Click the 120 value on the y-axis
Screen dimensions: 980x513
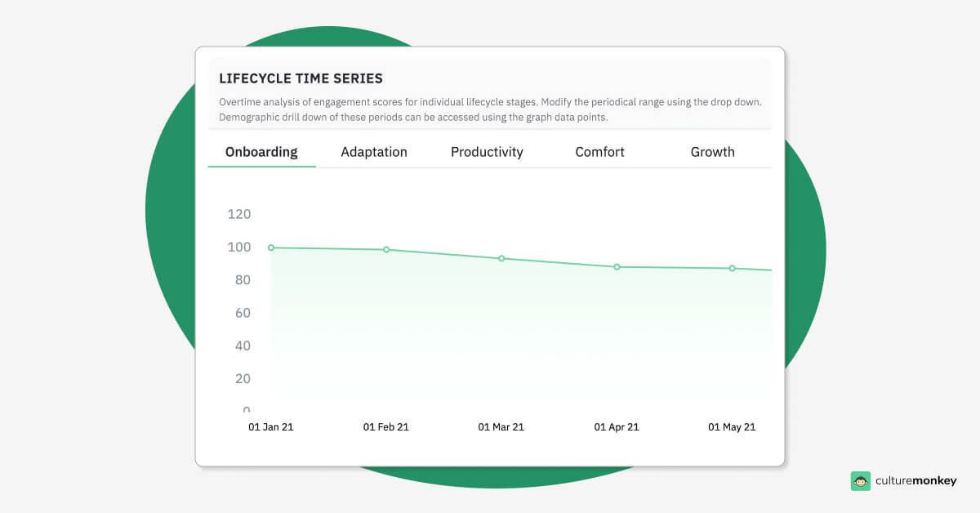point(238,214)
